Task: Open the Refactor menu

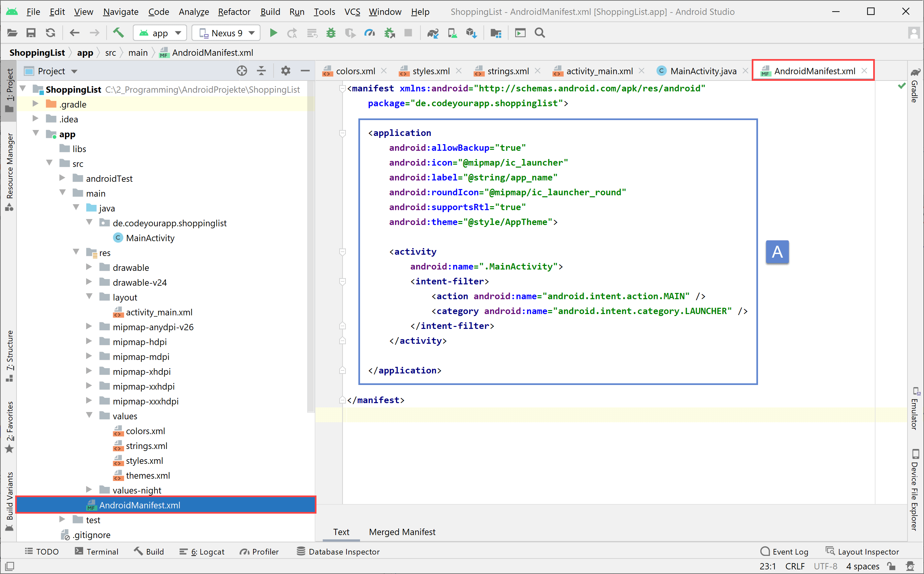Action: pos(234,12)
